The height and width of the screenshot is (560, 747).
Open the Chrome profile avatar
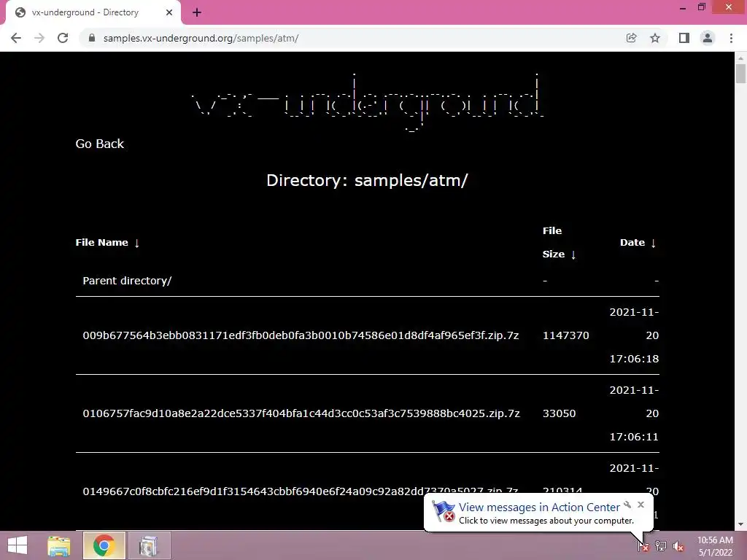708,38
